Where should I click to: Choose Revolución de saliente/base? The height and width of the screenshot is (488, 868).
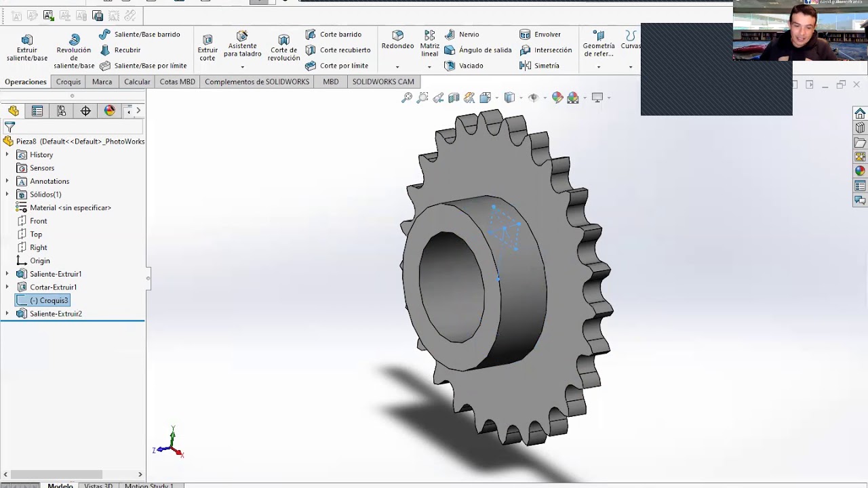[x=74, y=52]
